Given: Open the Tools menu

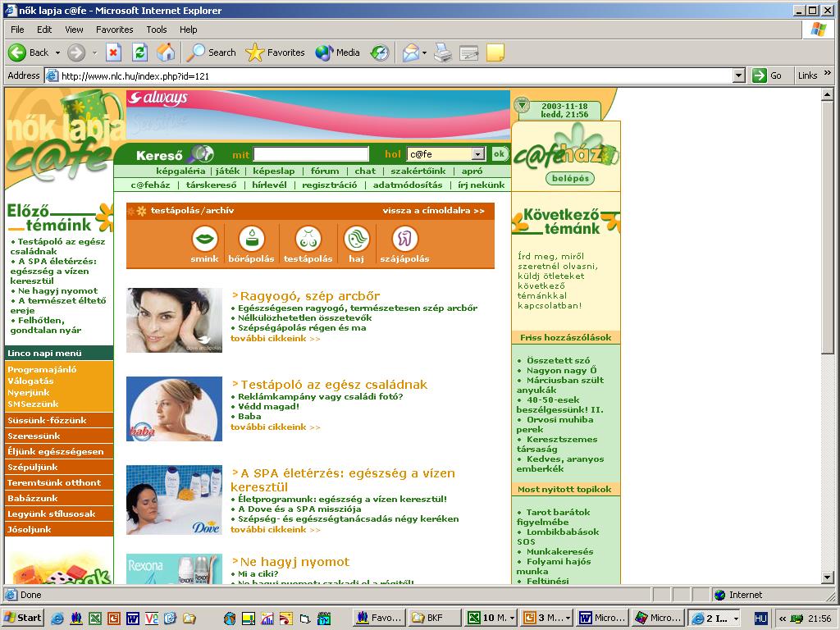Looking at the screenshot, I should 157,30.
